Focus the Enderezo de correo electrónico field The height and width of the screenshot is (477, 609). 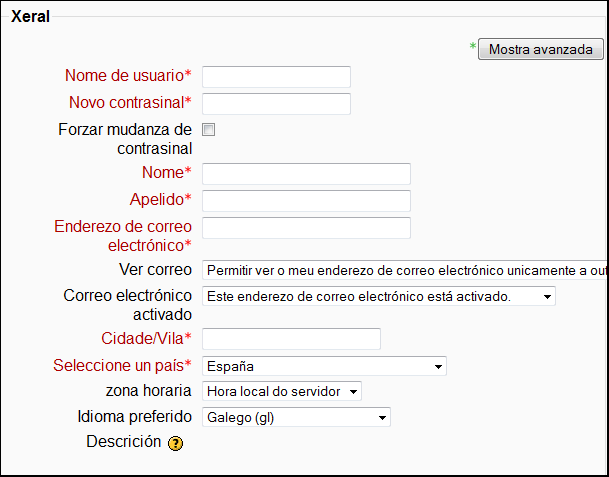(x=306, y=228)
